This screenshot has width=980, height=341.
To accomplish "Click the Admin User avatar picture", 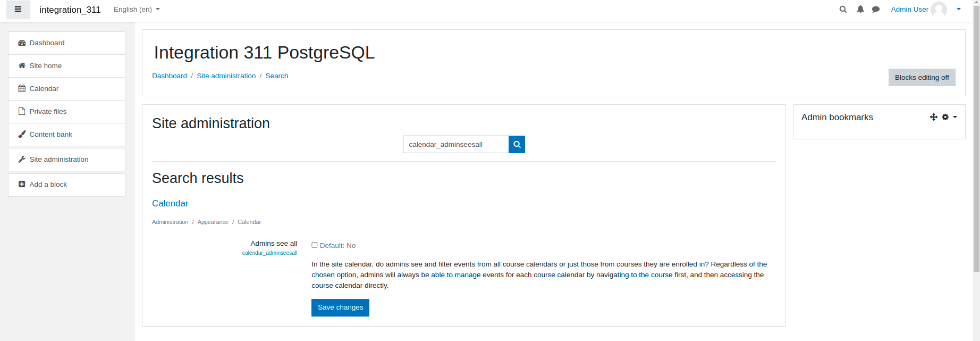I will click(939, 10).
